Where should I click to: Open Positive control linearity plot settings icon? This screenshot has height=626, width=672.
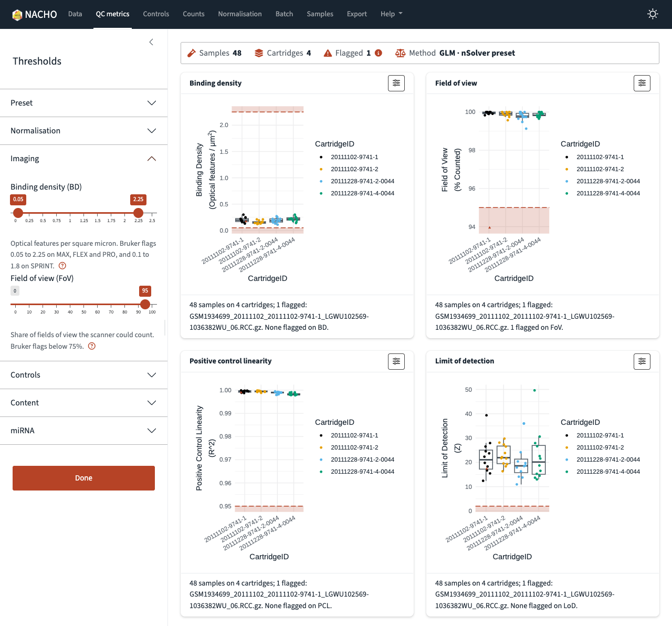(x=396, y=361)
